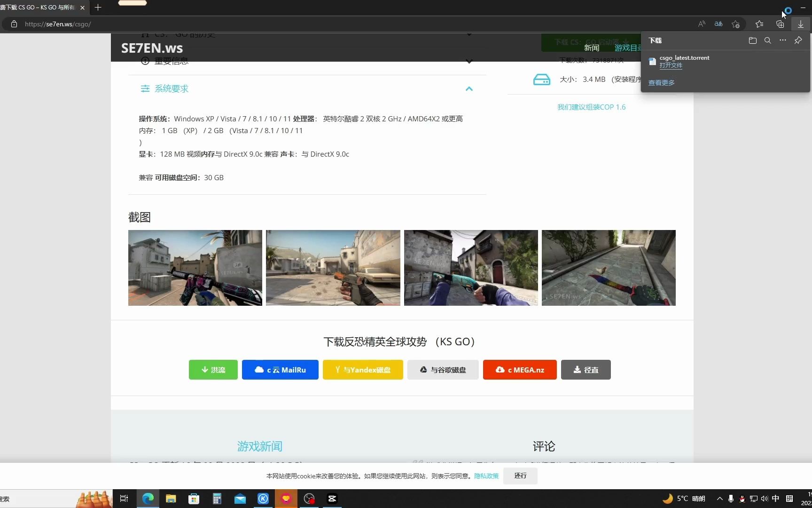Click the microphone tray icon

click(731, 499)
